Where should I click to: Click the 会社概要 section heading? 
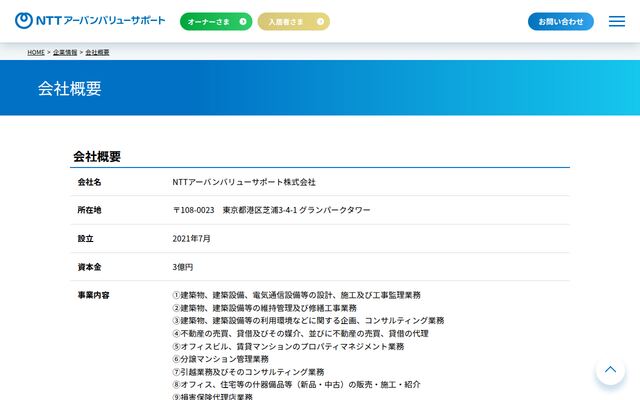[97, 156]
